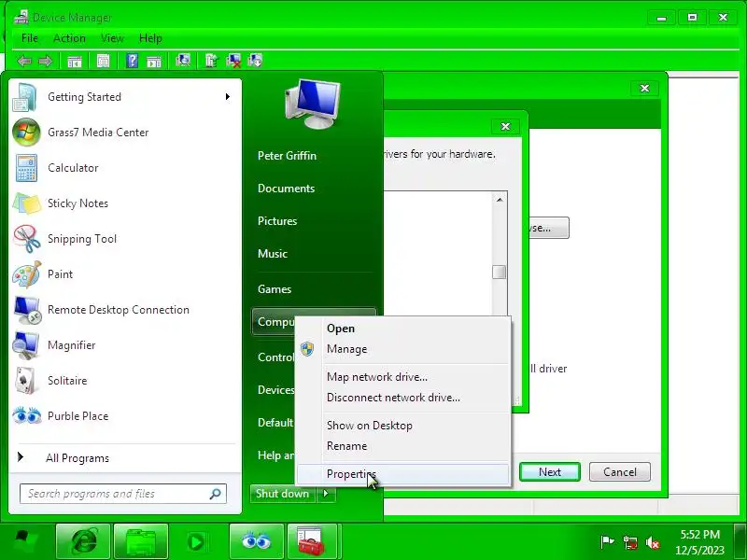Click Action Center flag in system tray
This screenshot has height=560, width=747.
pyautogui.click(x=607, y=542)
